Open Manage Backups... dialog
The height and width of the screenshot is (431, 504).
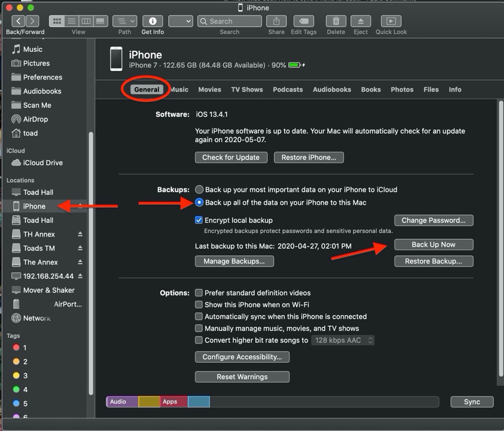234,261
